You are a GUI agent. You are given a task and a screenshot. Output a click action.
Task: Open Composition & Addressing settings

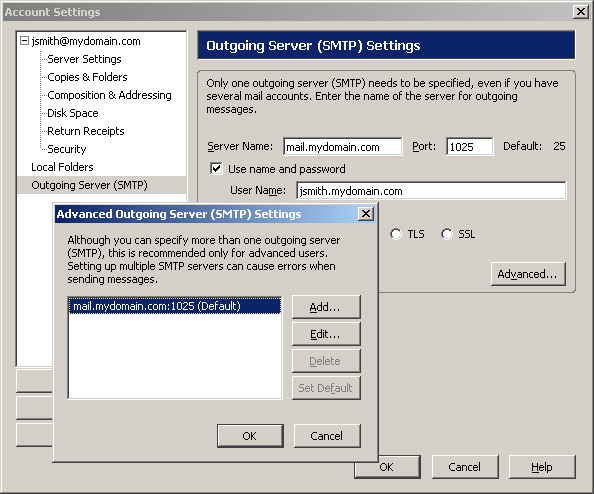109,95
